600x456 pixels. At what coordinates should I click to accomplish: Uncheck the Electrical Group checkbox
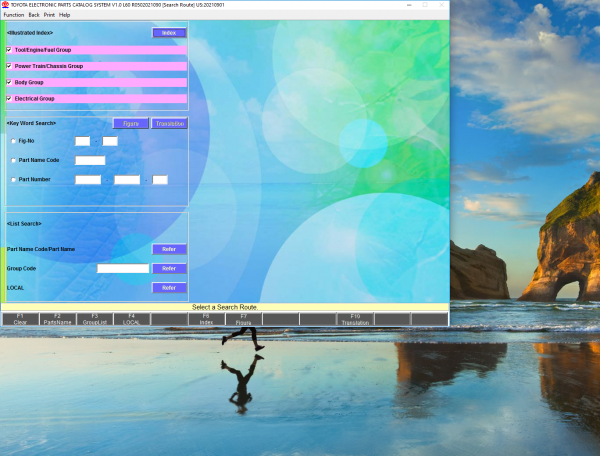coord(9,98)
